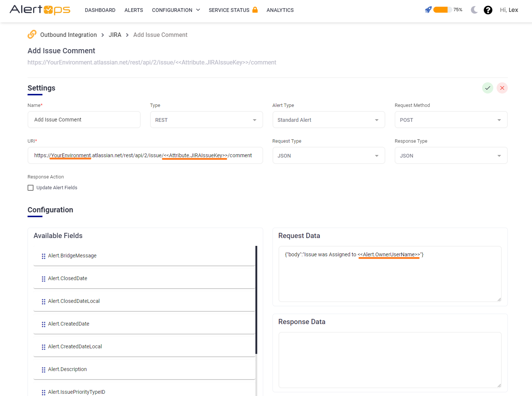Open the help question mark icon

click(488, 10)
